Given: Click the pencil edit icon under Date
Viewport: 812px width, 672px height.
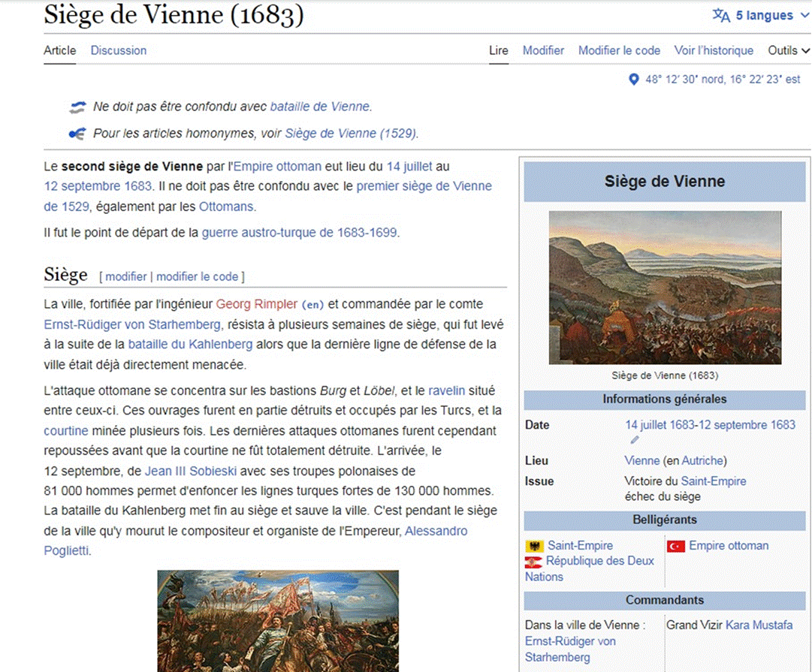Looking at the screenshot, I should pyautogui.click(x=635, y=440).
